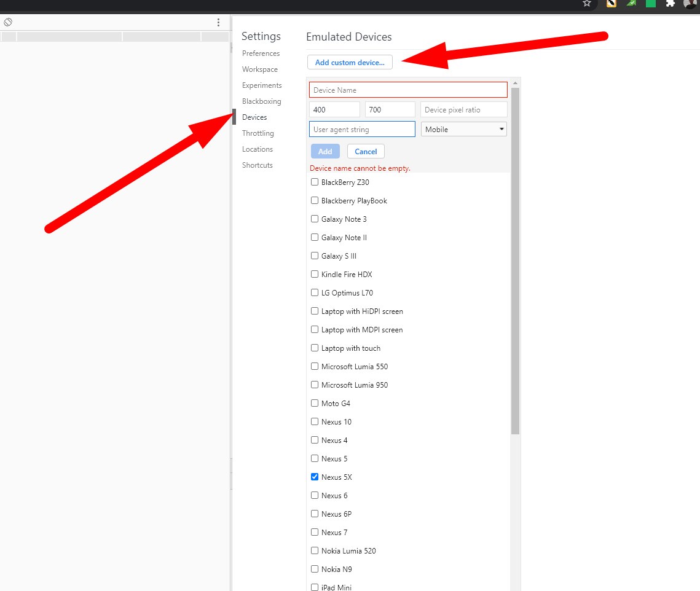Click the scrollbar up arrow in the device list
This screenshot has width=700, height=591.
point(515,83)
